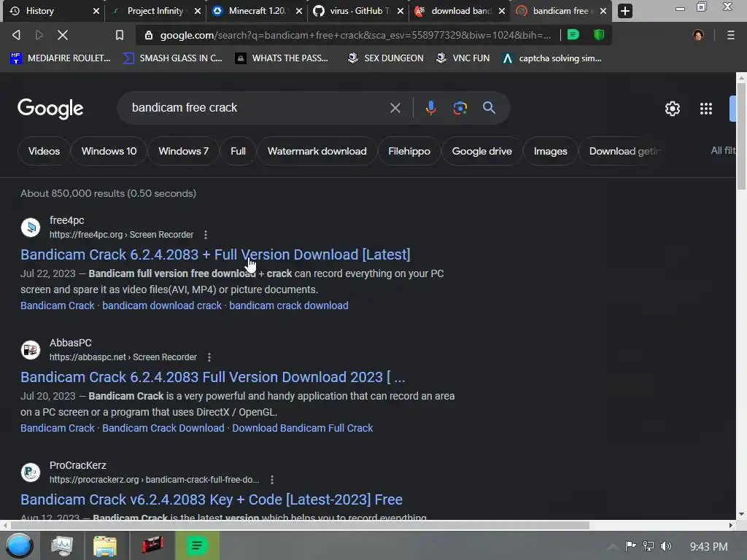Select the Windows 7 filter chip
The width and height of the screenshot is (747, 560).
183,151
